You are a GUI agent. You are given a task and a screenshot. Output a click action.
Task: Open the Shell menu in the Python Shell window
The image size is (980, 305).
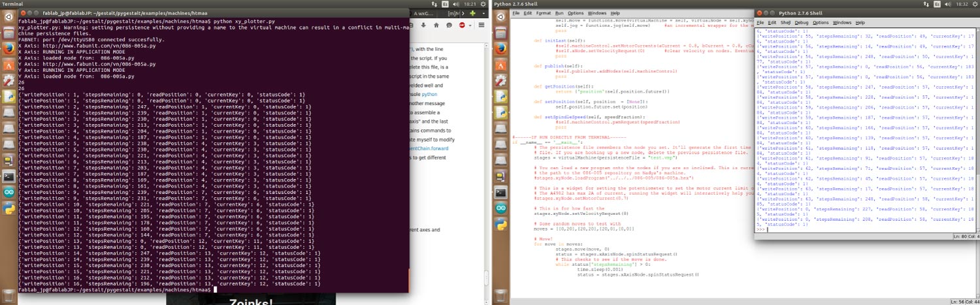[x=785, y=22]
